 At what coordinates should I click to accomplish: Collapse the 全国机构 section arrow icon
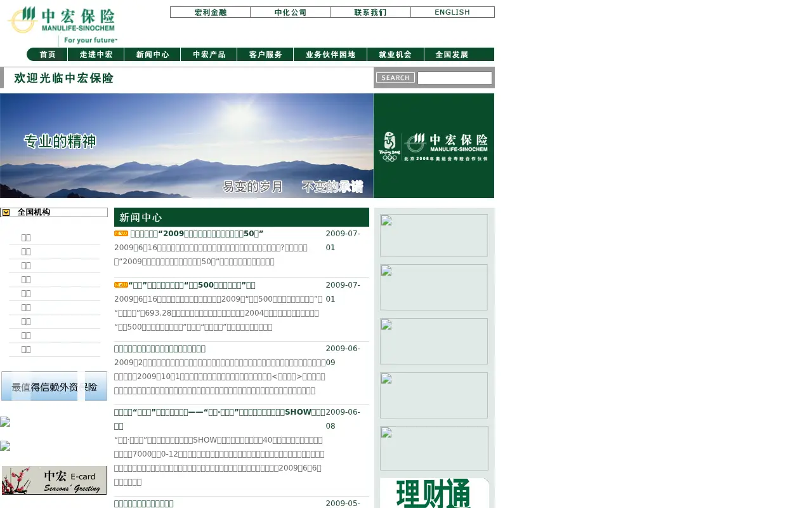pyautogui.click(x=6, y=213)
